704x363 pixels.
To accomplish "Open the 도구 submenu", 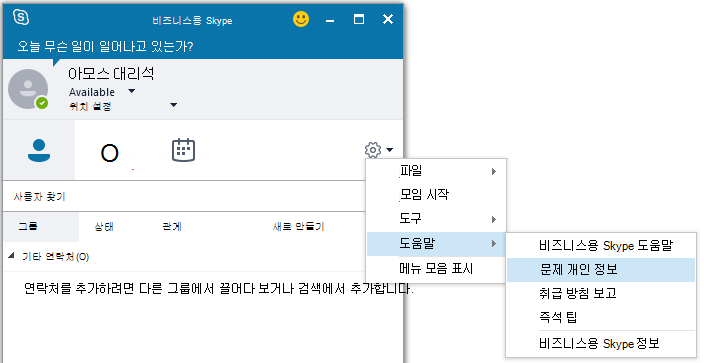I will (x=436, y=219).
